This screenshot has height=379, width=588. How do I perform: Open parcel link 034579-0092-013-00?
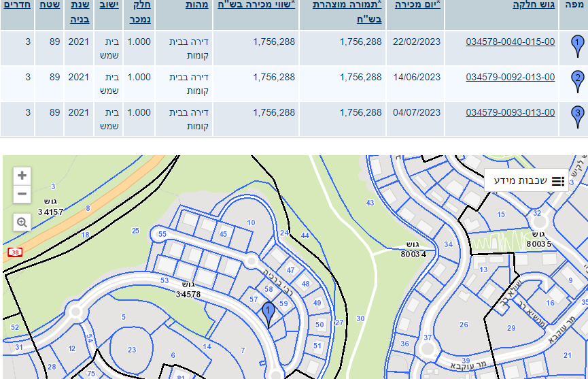pos(510,77)
